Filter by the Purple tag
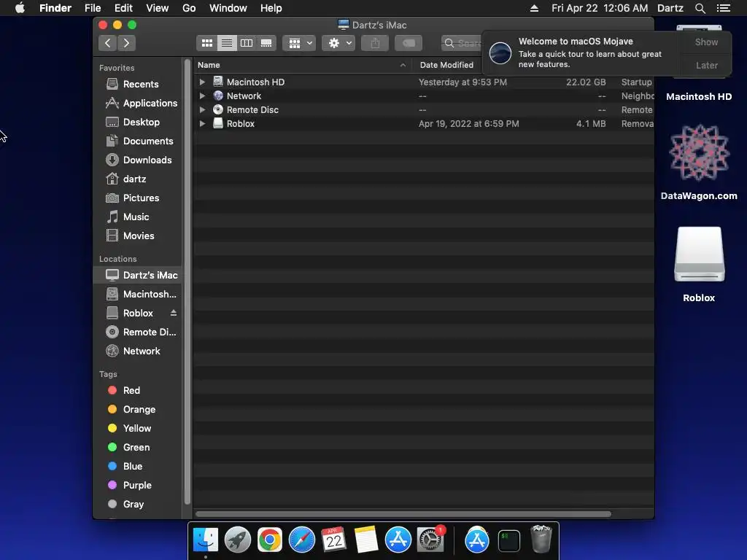The image size is (747, 560). point(137,486)
